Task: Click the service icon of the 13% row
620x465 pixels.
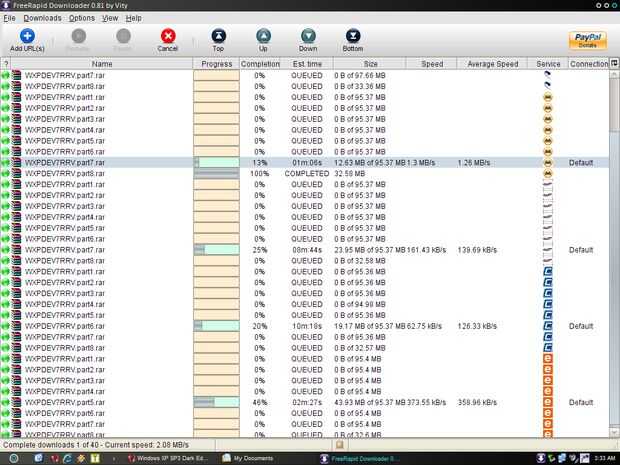Action: (548, 163)
